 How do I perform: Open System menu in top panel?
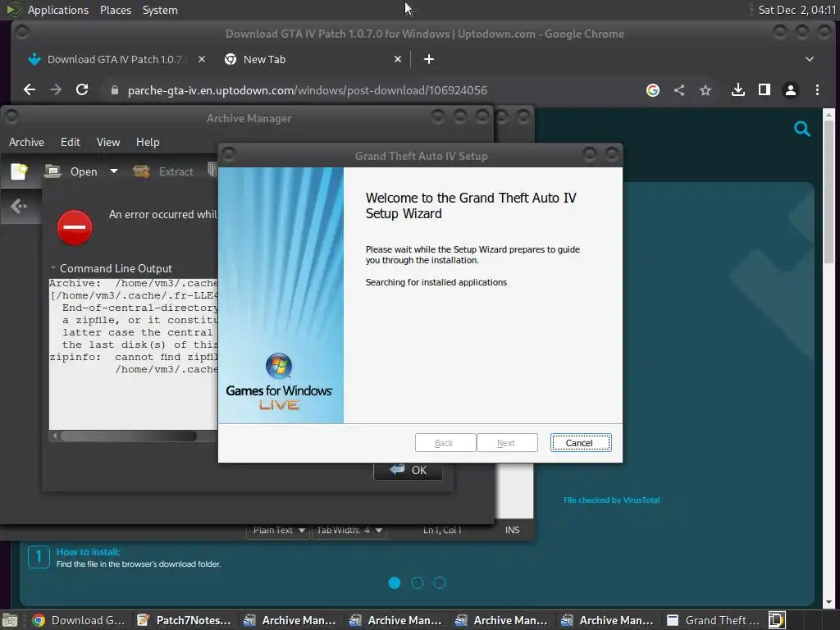[x=160, y=10]
